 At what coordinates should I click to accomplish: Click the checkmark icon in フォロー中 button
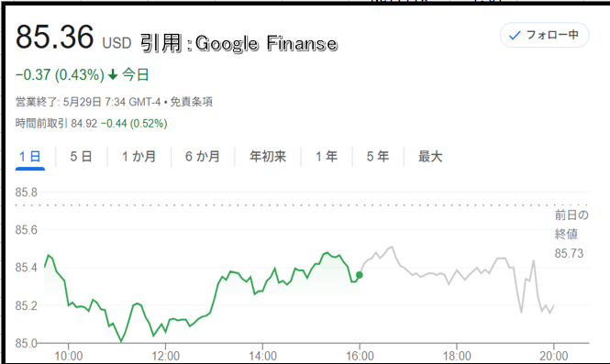pyautogui.click(x=515, y=36)
